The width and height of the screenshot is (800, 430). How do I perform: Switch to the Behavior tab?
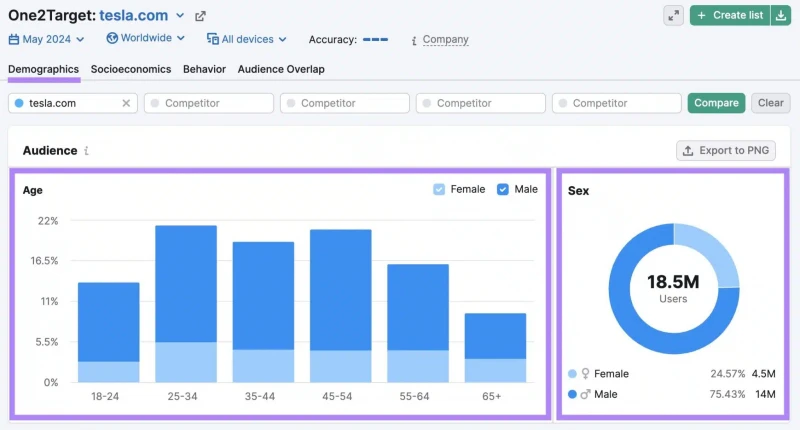[x=204, y=69]
